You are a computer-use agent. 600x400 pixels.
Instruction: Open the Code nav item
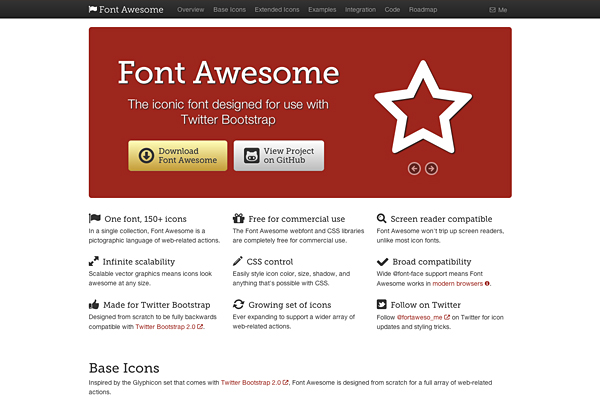[392, 10]
